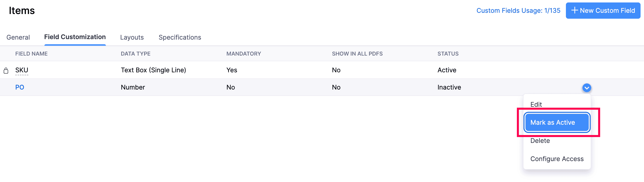
Task: Click the Mandatory column header
Action: pyautogui.click(x=243, y=54)
